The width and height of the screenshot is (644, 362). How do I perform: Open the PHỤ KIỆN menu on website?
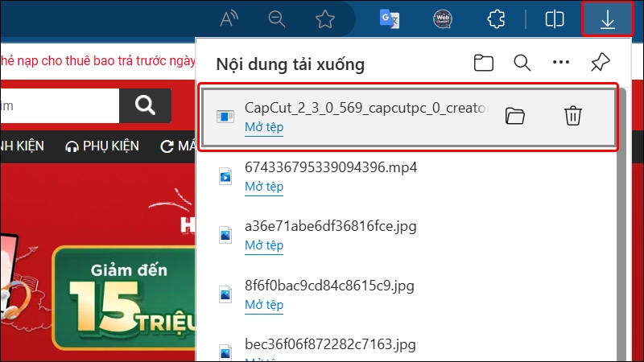(x=102, y=146)
